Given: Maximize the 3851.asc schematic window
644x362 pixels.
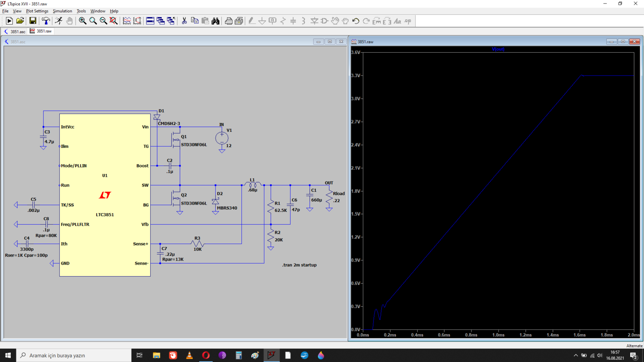Looking at the screenshot, I should pos(330,42).
